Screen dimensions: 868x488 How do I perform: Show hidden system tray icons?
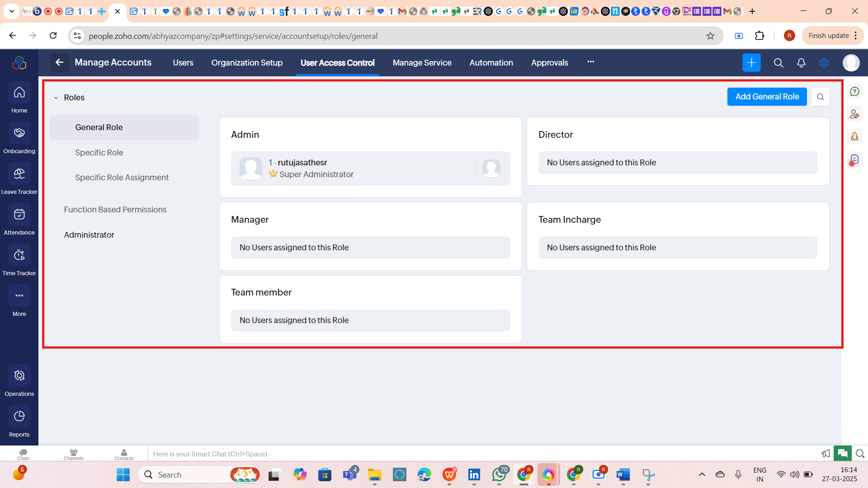click(x=702, y=474)
